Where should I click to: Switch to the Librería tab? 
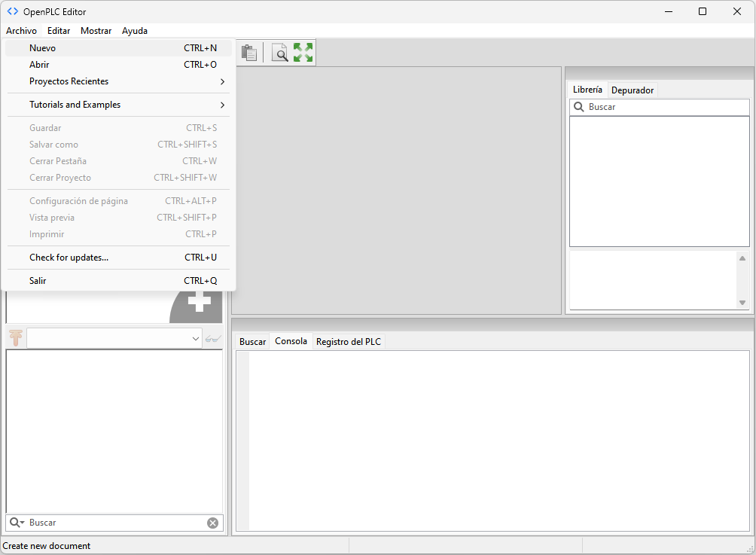tap(587, 90)
